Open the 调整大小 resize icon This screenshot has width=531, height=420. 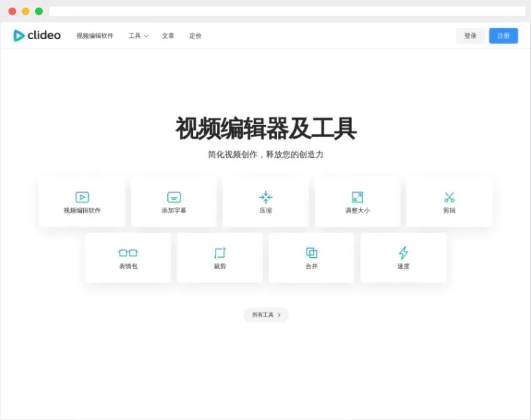pos(357,197)
